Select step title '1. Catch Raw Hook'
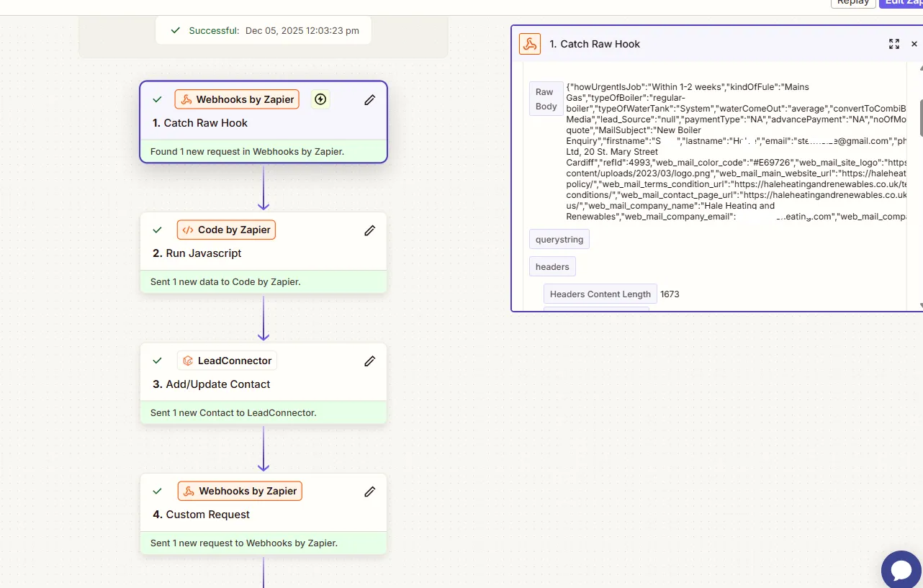The width and height of the screenshot is (923, 588). coord(200,123)
